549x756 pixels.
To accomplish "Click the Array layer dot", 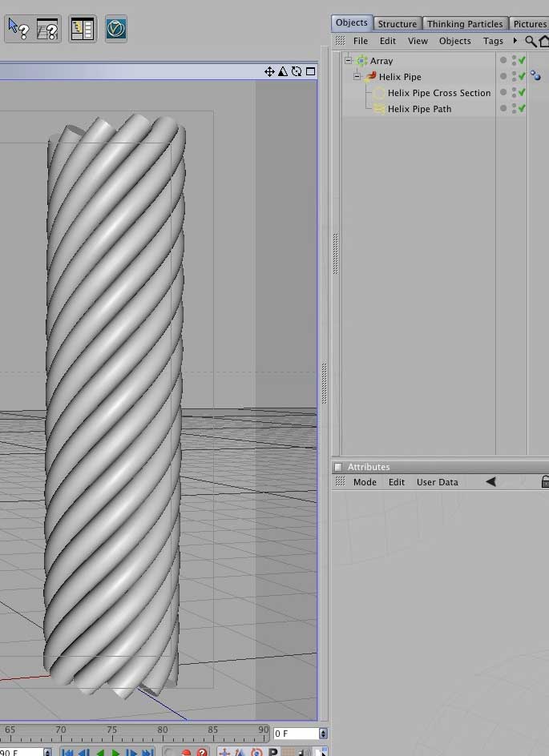I will coord(503,60).
